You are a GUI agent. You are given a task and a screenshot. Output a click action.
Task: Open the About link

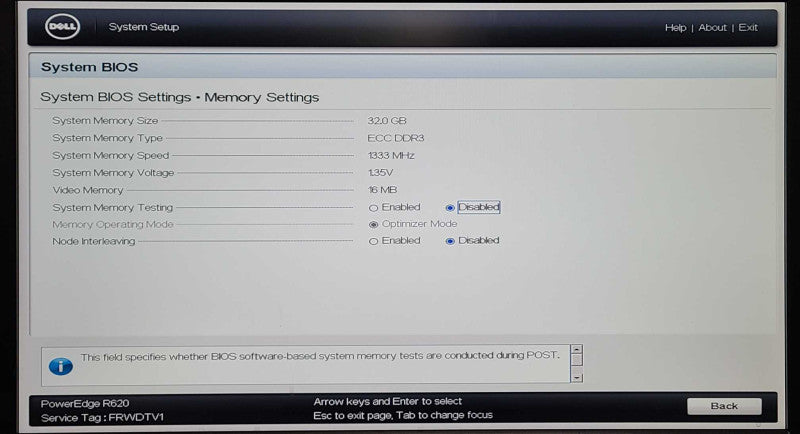click(712, 28)
